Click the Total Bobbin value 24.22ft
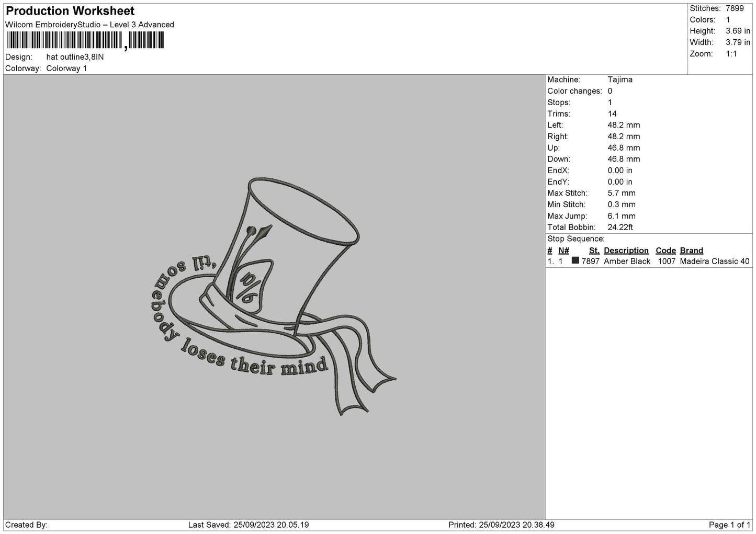Screen dimensions: 756x534 pyautogui.click(x=620, y=228)
